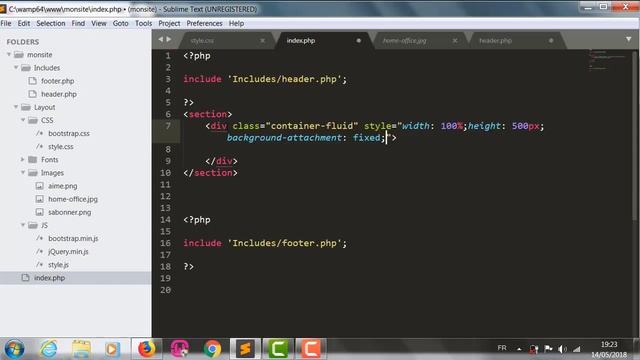Screen dimensions: 640x360
Task: Launch Internet Explorer from taskbar
Action: [x=49, y=349]
